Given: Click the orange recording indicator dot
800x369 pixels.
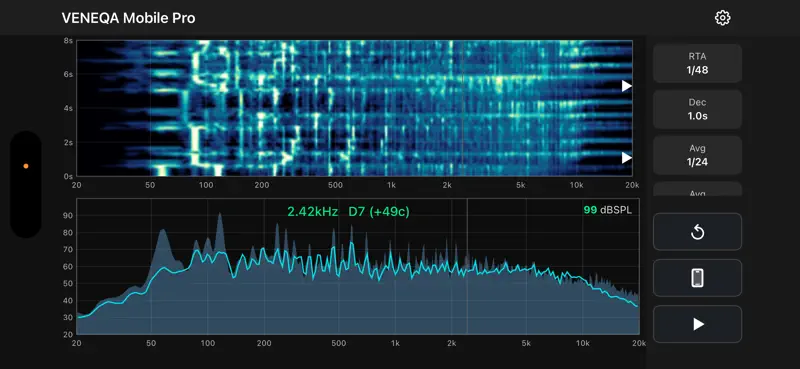Looking at the screenshot, I should point(26,166).
